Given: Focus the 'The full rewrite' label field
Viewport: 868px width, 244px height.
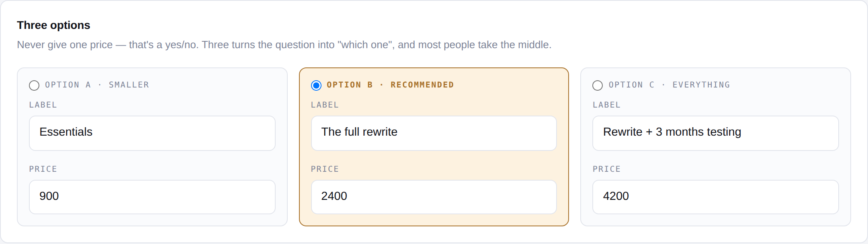Looking at the screenshot, I should 434,133.
